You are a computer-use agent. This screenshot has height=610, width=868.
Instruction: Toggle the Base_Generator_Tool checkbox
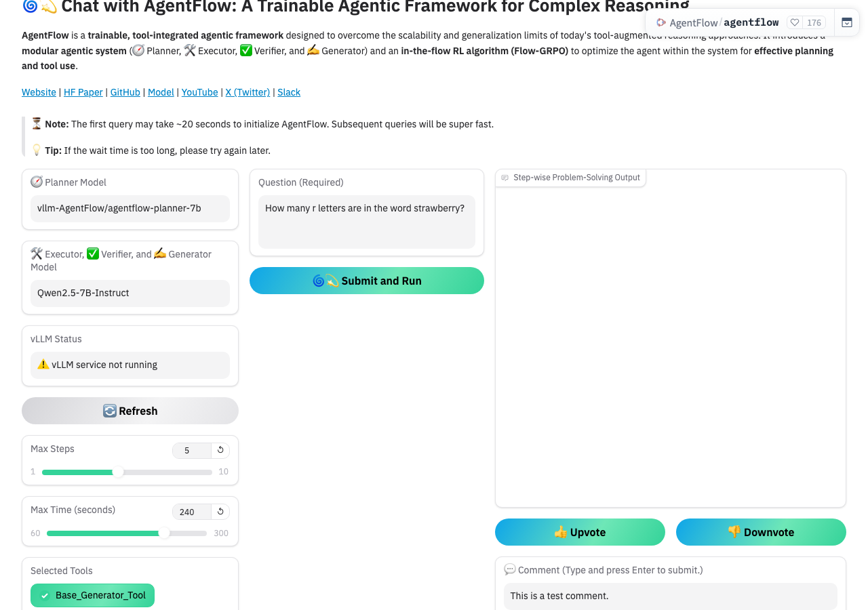pyautogui.click(x=45, y=595)
